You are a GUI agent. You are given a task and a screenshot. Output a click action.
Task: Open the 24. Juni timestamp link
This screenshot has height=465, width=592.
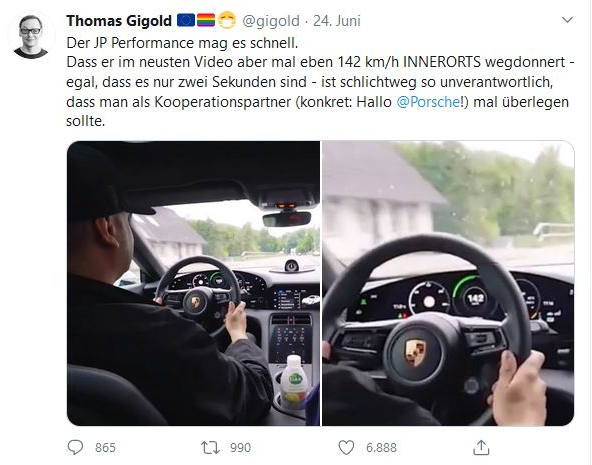(337, 21)
